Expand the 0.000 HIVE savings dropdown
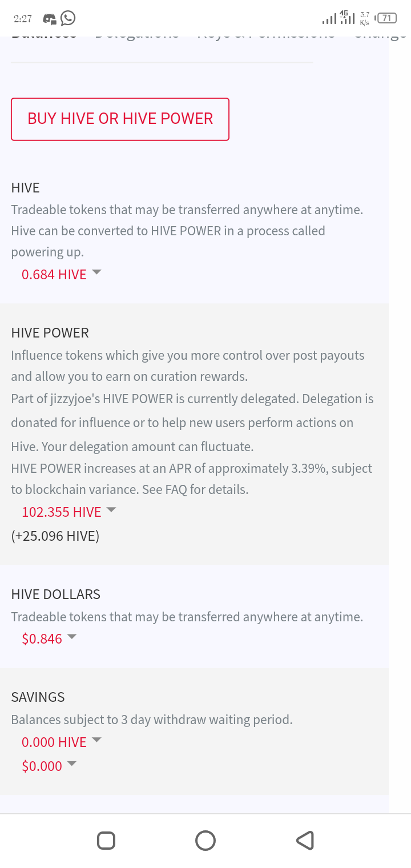 coord(61,742)
